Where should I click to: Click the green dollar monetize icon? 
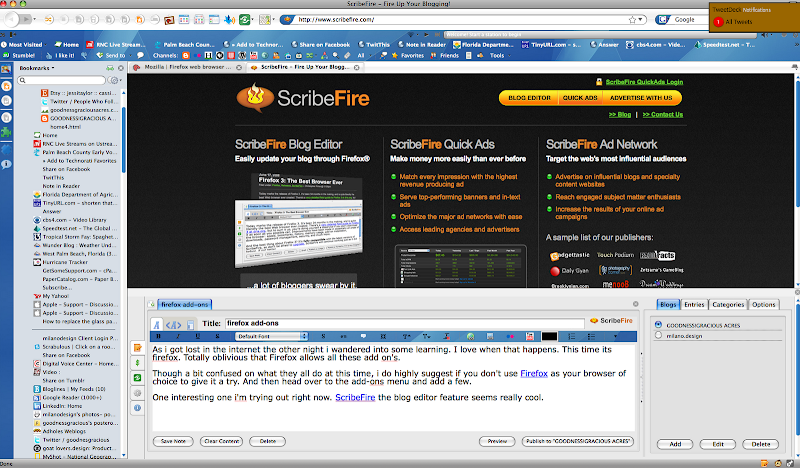pyautogui.click(x=137, y=363)
